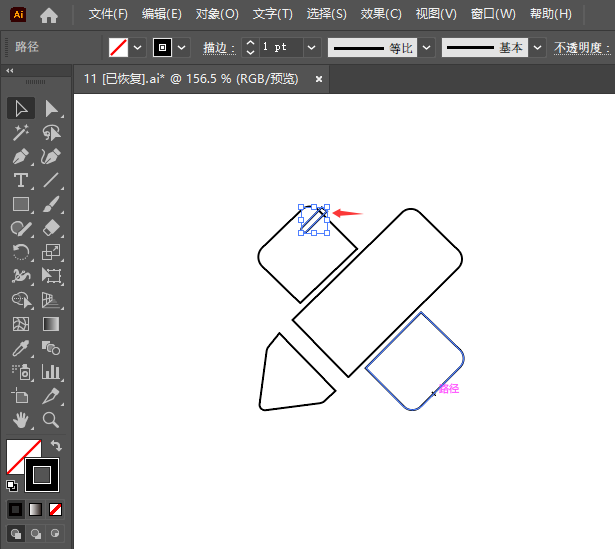Activate the Zoom magnifier tool
This screenshot has width=615, height=549.
coord(52,420)
